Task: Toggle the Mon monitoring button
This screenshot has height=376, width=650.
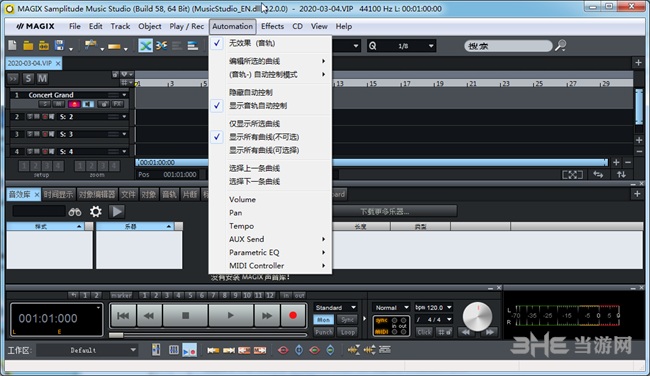Action: 324,320
